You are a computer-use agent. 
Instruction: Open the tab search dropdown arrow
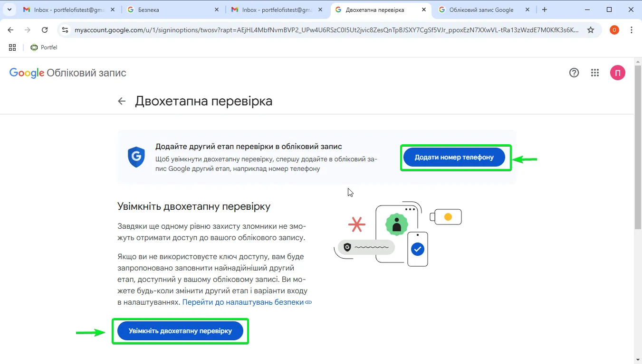pyautogui.click(x=10, y=9)
